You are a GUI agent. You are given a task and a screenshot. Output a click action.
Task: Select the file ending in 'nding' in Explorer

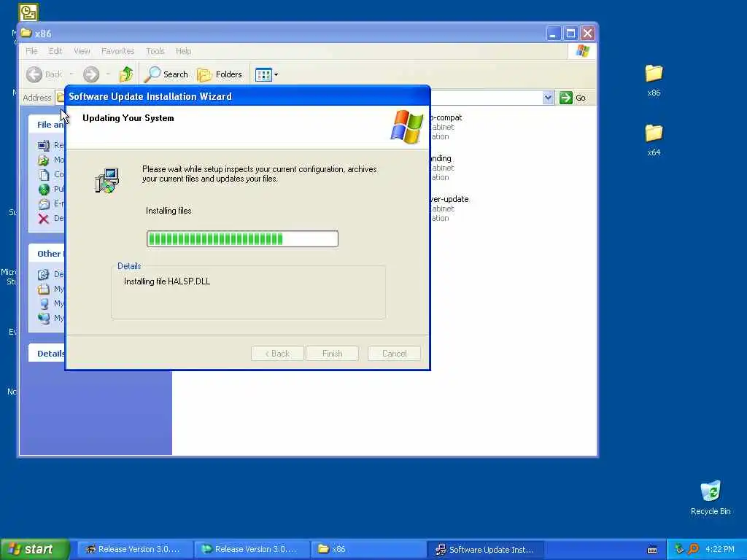click(441, 158)
